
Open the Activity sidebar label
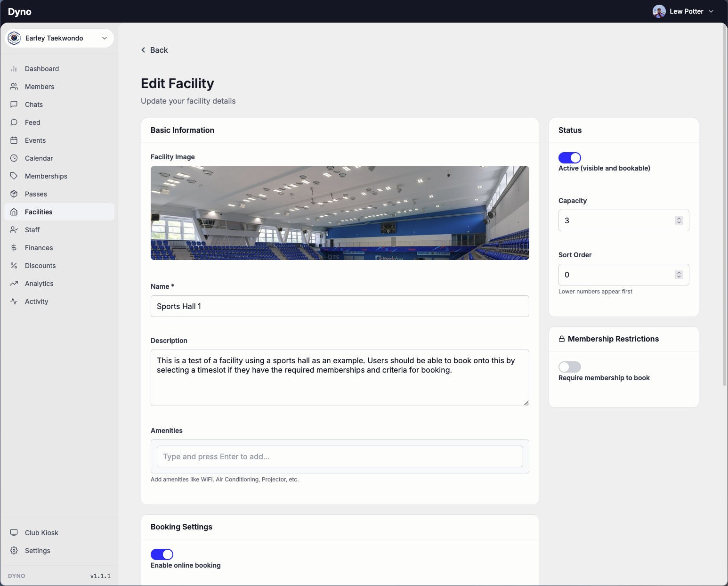[x=37, y=301]
